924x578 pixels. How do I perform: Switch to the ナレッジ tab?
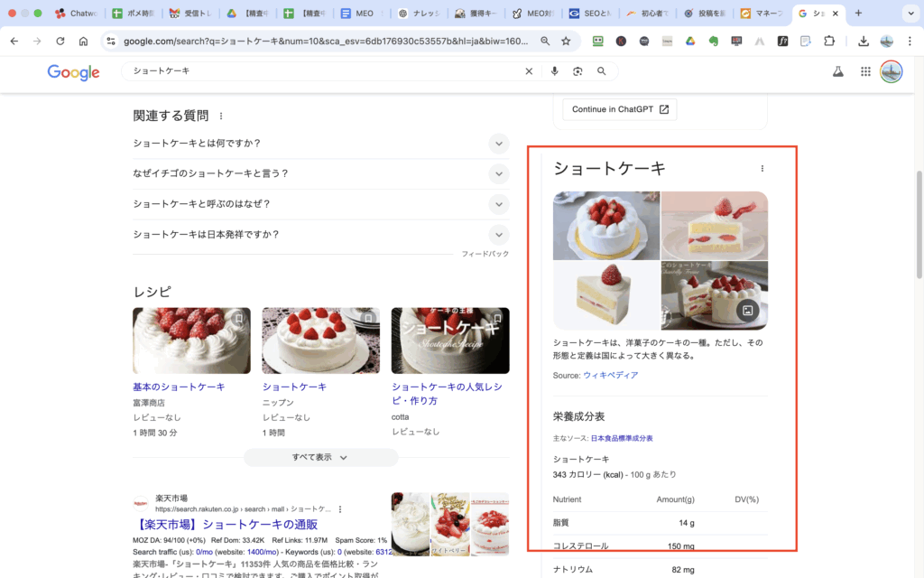coord(420,13)
